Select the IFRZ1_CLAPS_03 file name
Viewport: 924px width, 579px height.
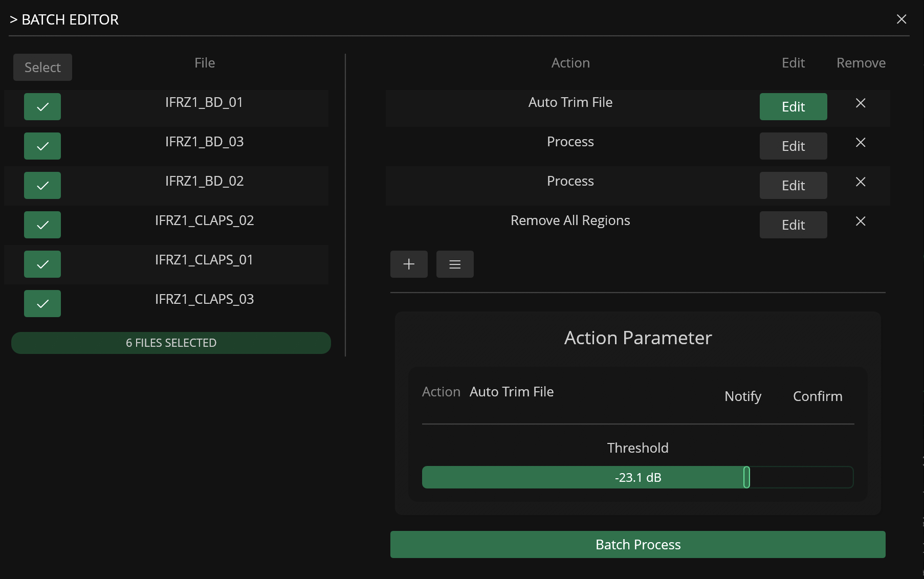(204, 299)
